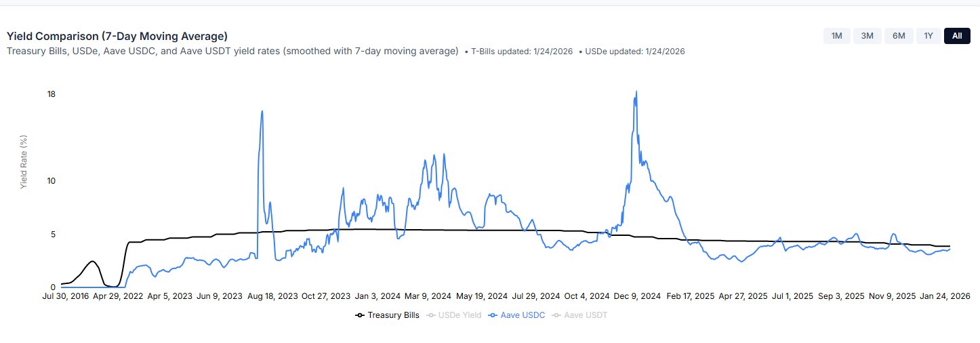The height and width of the screenshot is (343, 980).
Task: Show the 1Y time range
Action: [928, 36]
